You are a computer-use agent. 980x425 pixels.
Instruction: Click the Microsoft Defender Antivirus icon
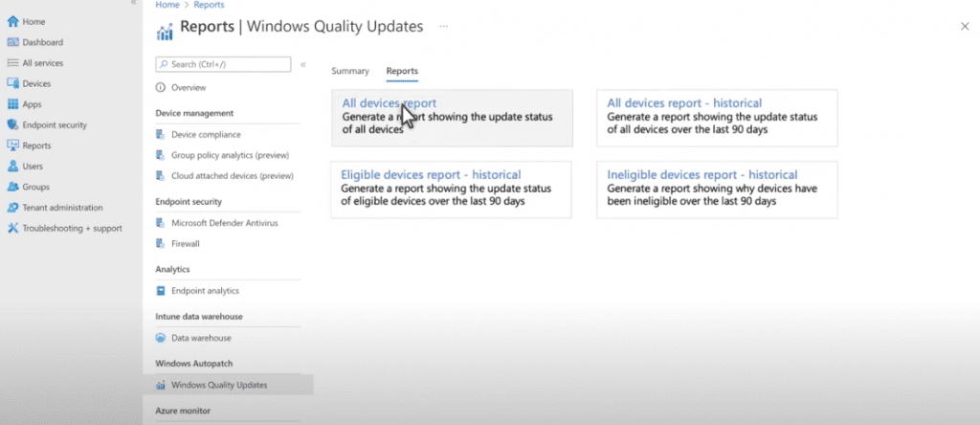[161, 223]
